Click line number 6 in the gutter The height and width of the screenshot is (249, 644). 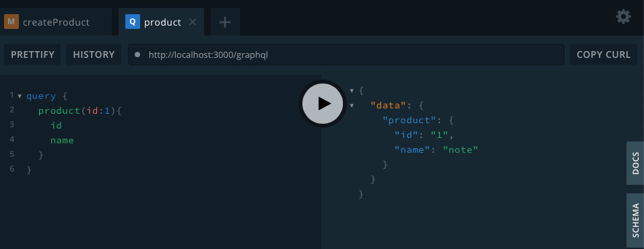point(12,169)
